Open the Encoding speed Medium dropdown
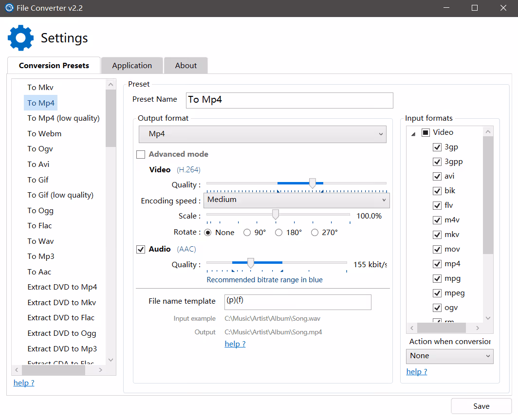 (x=296, y=200)
